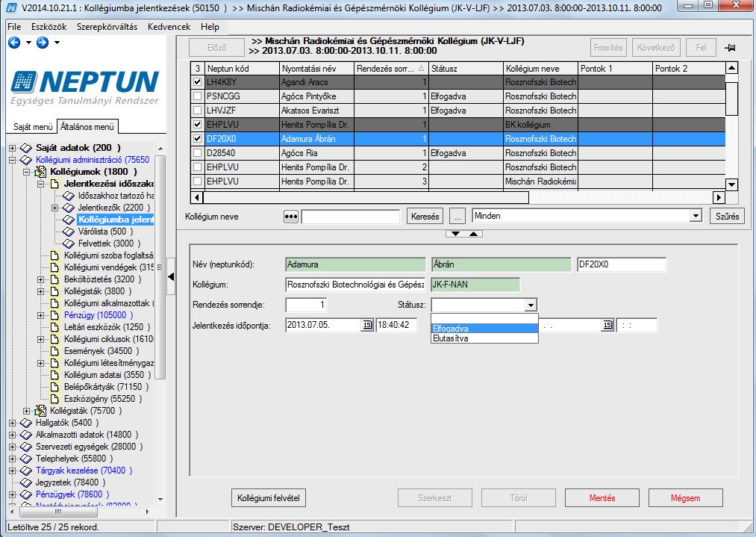Click the tree panel's vertical scrollbar thumb
Image resolution: width=756 pixels, height=537 pixels.
(x=161, y=267)
